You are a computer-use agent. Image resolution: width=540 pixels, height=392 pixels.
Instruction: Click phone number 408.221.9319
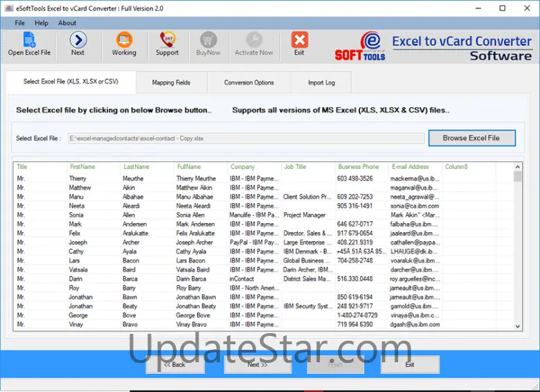355,242
